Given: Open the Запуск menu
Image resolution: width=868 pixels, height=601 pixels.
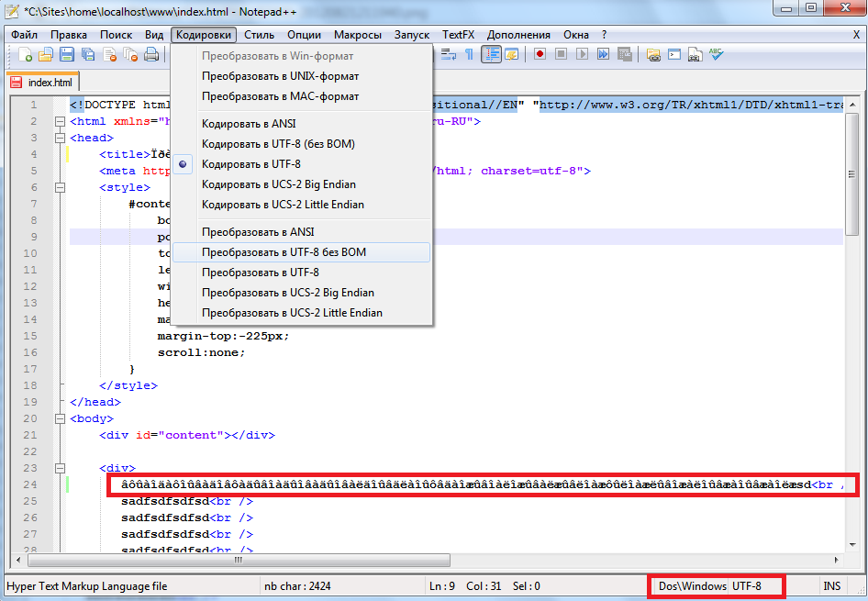Looking at the screenshot, I should (412, 35).
